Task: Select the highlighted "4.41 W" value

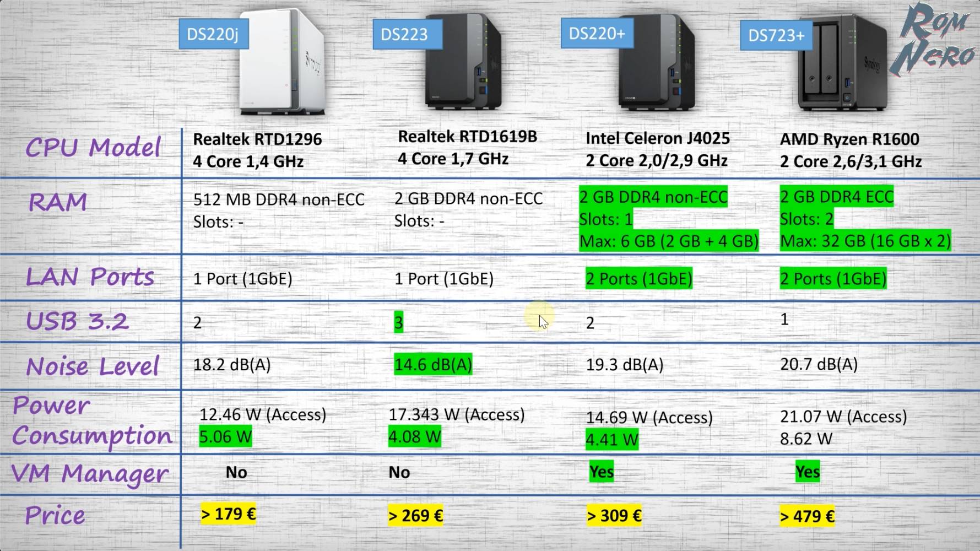Action: [x=612, y=440]
